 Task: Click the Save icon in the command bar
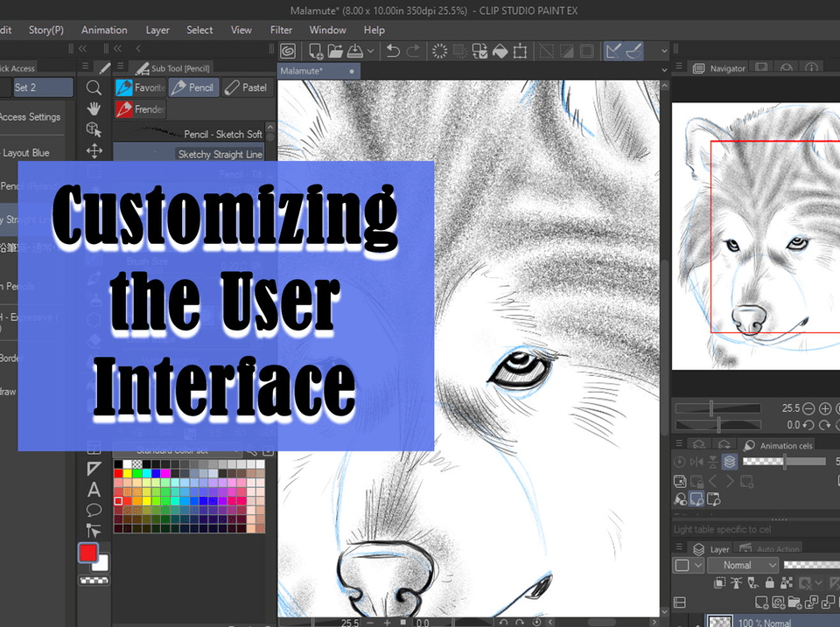(x=354, y=52)
